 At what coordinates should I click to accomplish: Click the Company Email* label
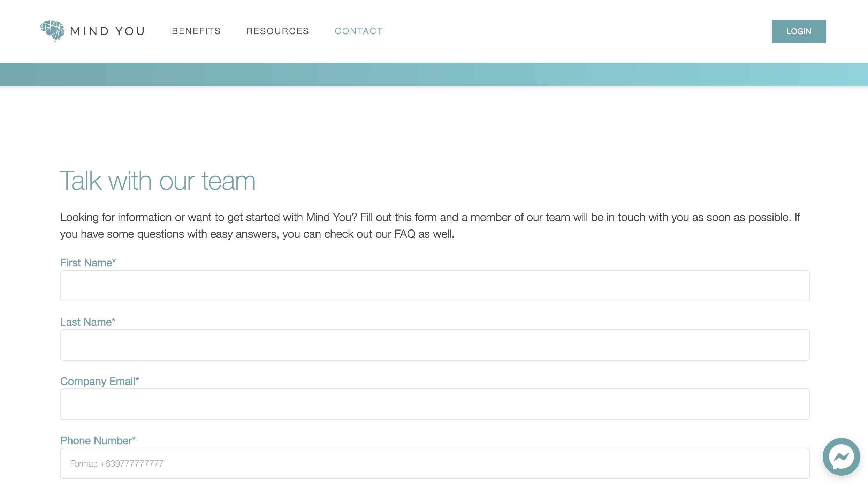coord(99,381)
